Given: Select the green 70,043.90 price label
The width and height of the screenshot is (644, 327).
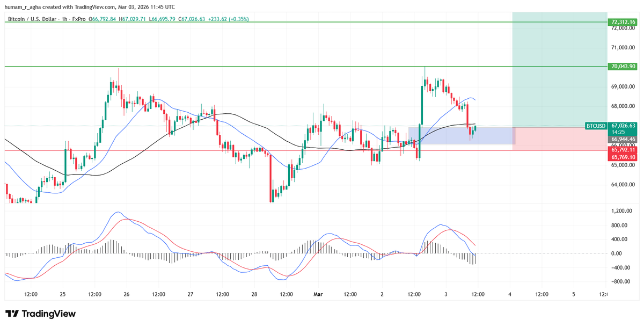Looking at the screenshot, I should click(x=623, y=67).
